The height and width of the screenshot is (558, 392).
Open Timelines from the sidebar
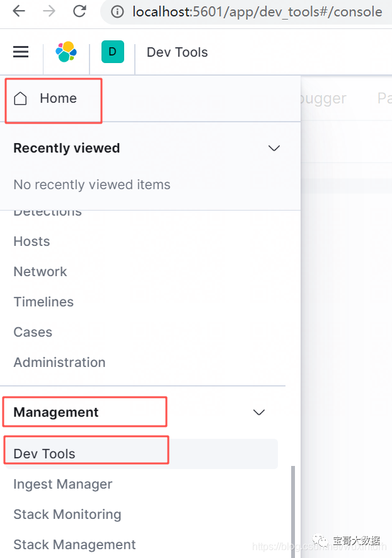(43, 302)
